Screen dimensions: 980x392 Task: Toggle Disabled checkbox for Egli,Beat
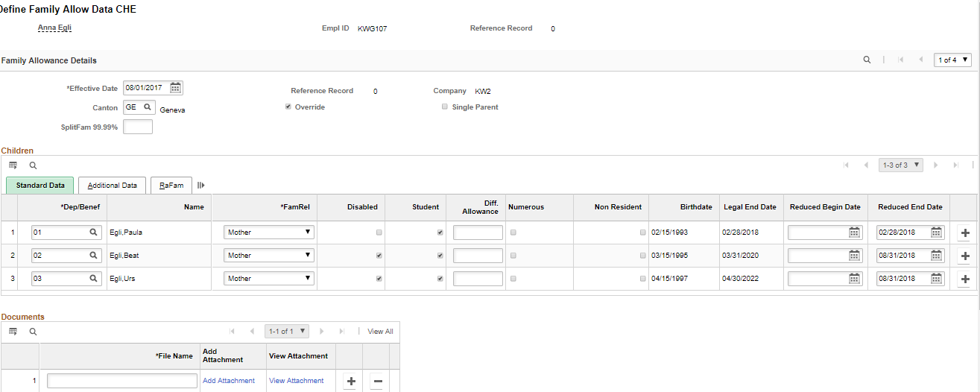tap(379, 256)
